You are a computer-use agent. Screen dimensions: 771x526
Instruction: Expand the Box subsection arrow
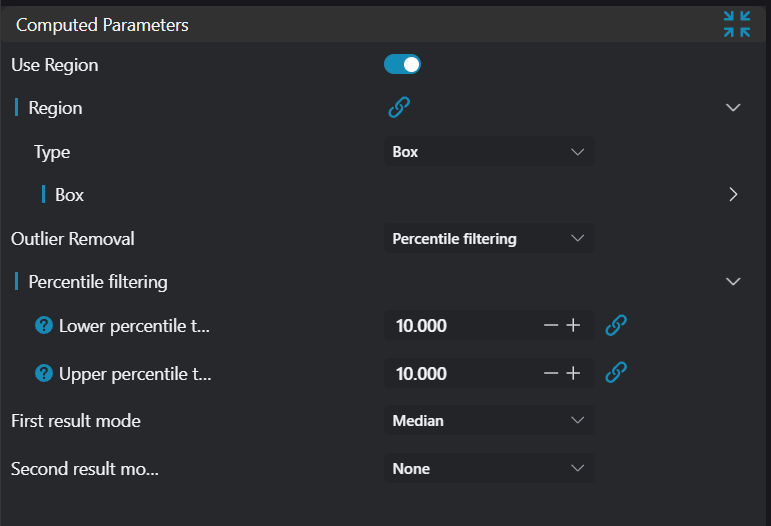point(733,195)
